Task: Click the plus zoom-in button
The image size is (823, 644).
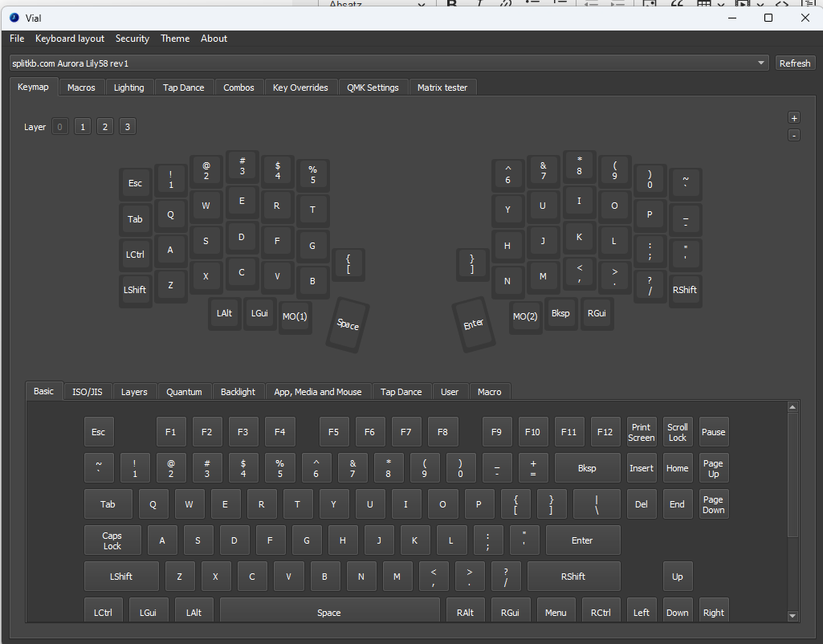Action: click(x=793, y=118)
